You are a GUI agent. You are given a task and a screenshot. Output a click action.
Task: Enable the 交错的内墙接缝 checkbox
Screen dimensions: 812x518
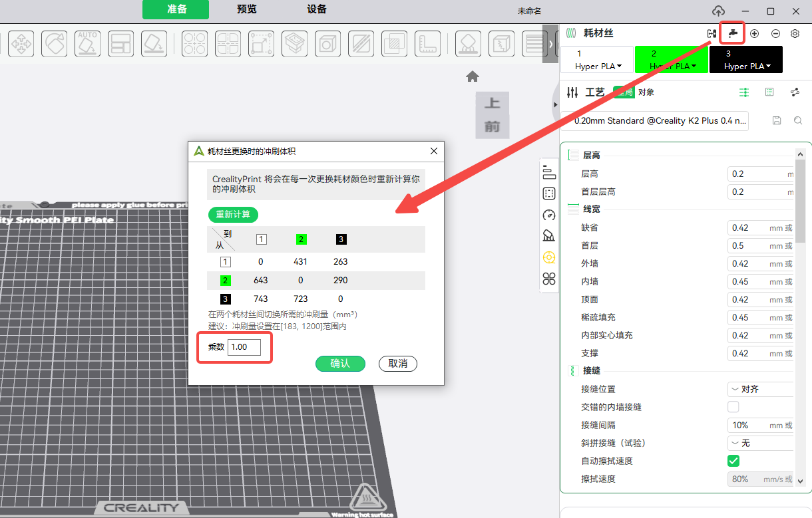tap(733, 407)
